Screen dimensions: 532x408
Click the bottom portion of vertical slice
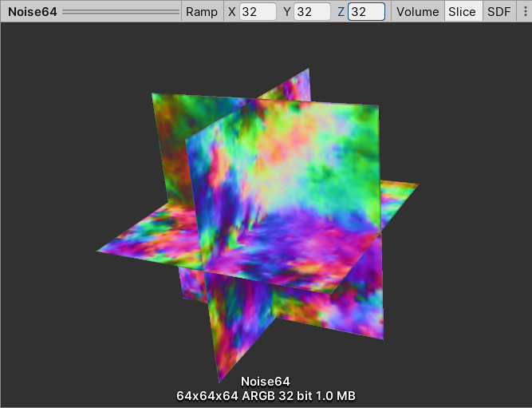pyautogui.click(x=239, y=335)
